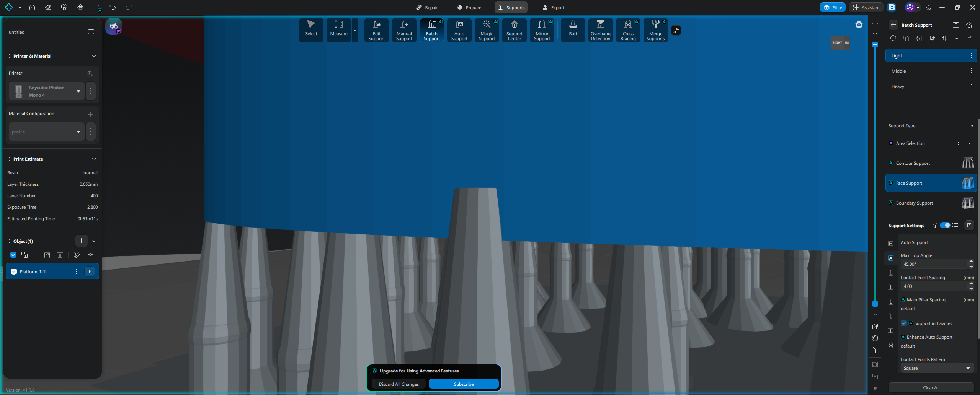Screen dimensions: 980x395
Task: Open the Anycubic Photon Mono 4 printer dropdown
Action: (x=46, y=91)
